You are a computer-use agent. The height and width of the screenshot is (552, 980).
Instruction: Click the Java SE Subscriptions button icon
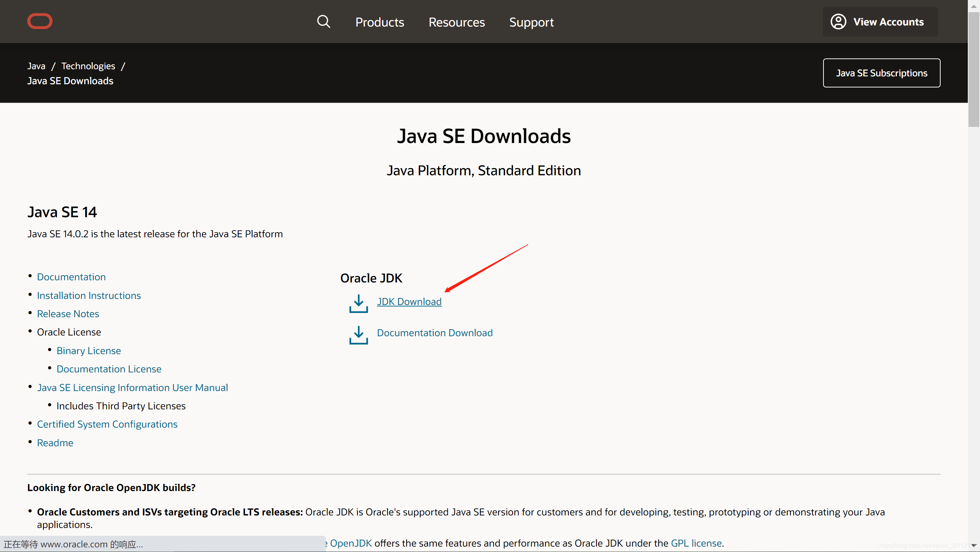click(882, 73)
